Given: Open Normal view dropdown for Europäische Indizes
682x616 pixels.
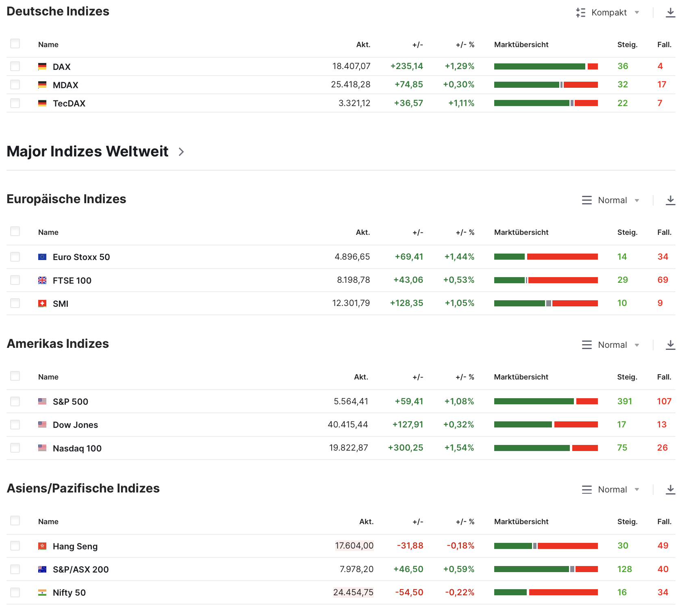Looking at the screenshot, I should point(611,200).
